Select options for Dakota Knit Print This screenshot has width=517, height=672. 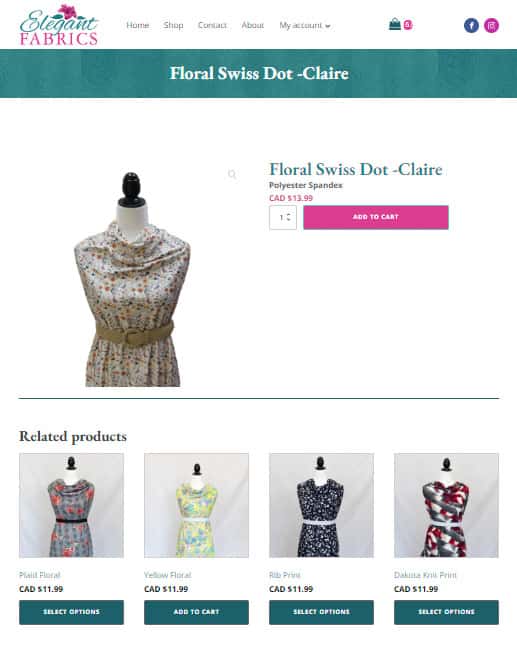pos(446,612)
